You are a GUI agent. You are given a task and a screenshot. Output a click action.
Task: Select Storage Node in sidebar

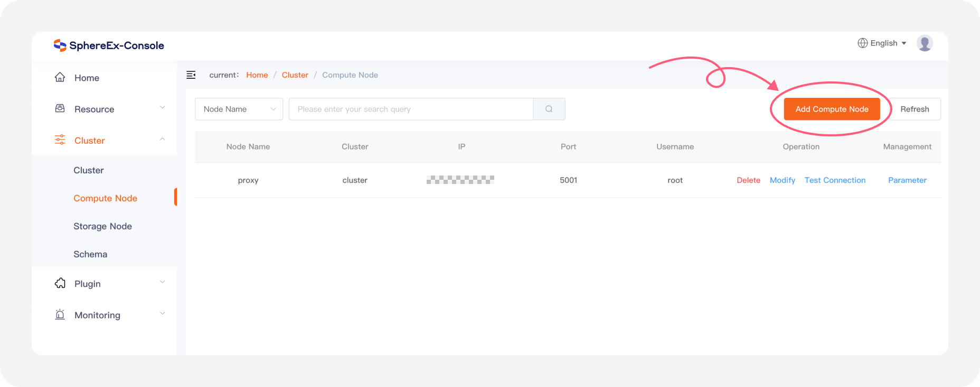click(103, 226)
